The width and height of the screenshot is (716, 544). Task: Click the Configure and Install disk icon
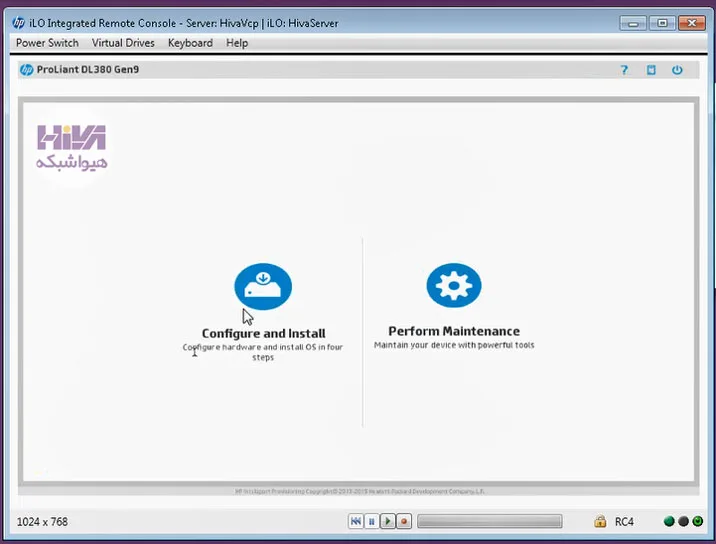pyautogui.click(x=263, y=286)
